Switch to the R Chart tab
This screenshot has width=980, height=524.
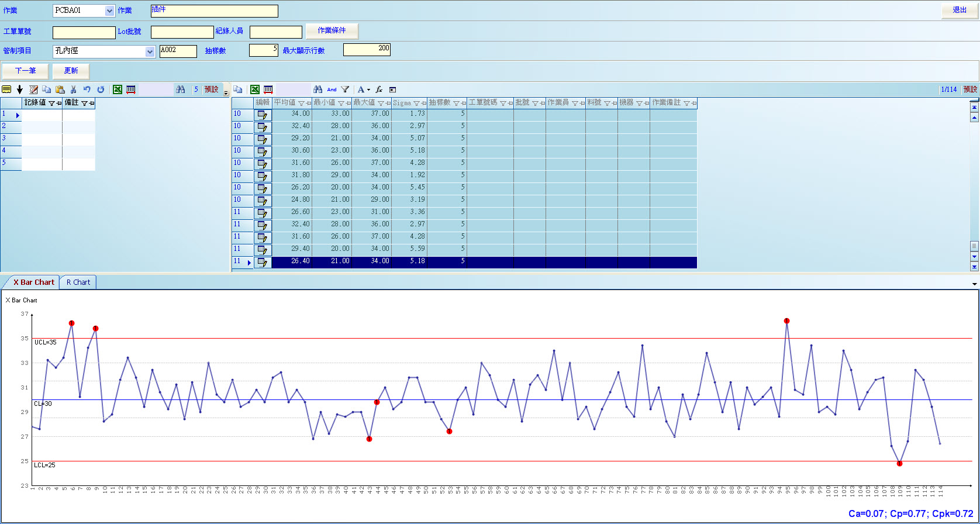coord(78,282)
